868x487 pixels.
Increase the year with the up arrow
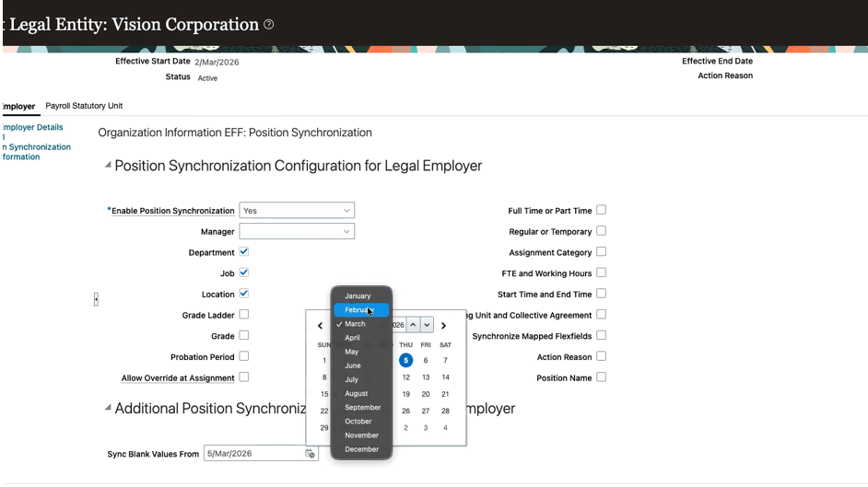pyautogui.click(x=413, y=325)
